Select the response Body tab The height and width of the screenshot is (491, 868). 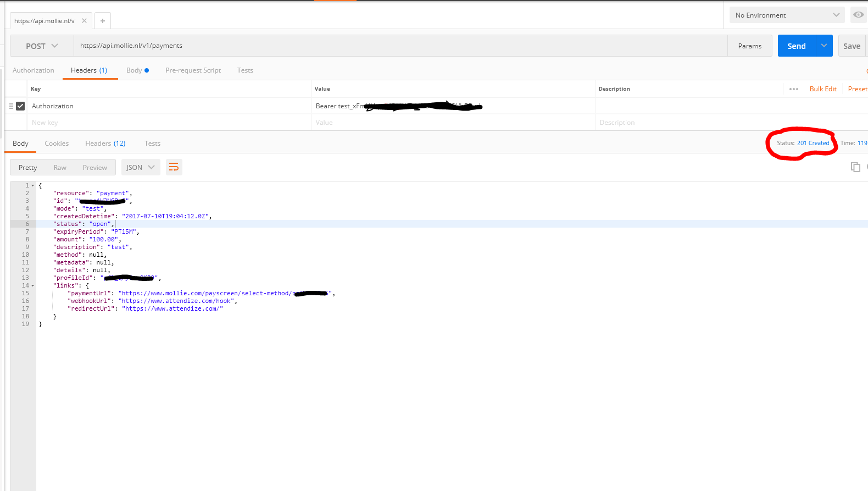point(20,144)
